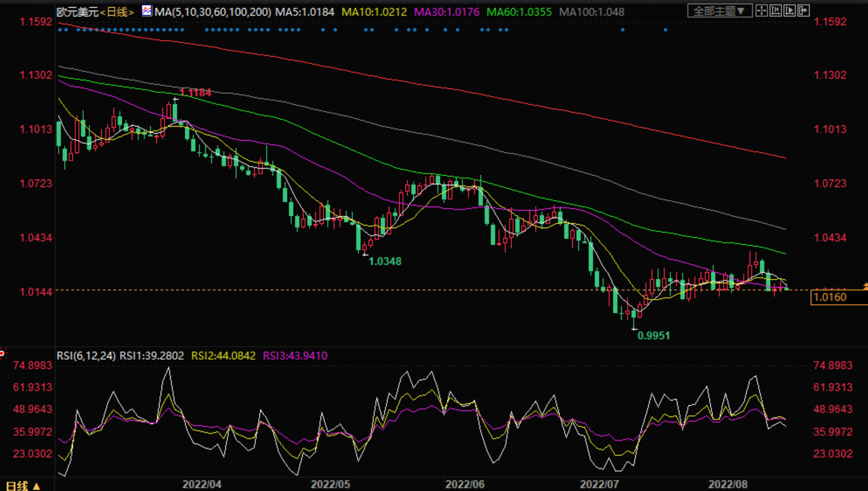Click the MA60:1.0355 value label
Screen dimensions: 868x491
point(519,12)
